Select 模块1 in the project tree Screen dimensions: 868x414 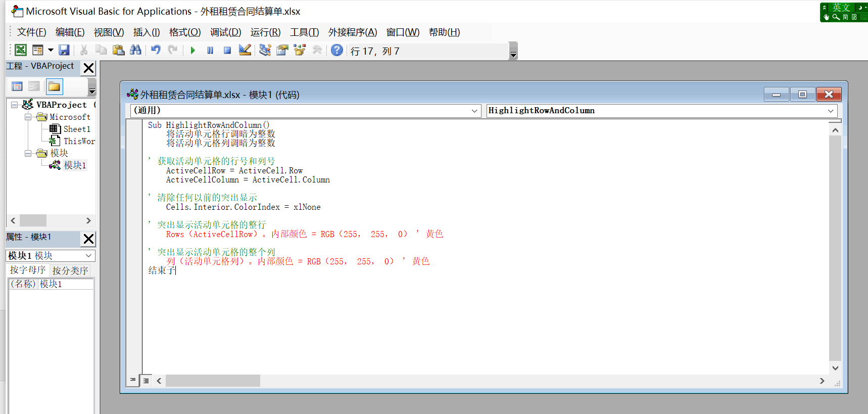click(75, 165)
